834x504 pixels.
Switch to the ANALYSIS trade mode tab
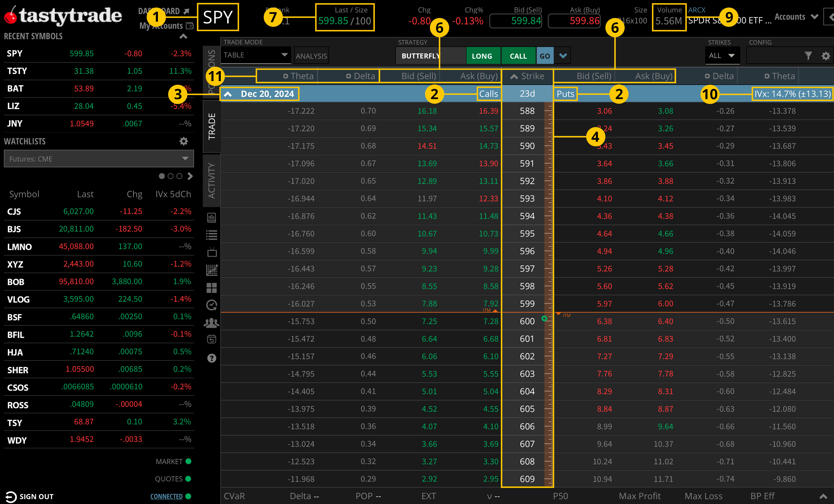[311, 55]
